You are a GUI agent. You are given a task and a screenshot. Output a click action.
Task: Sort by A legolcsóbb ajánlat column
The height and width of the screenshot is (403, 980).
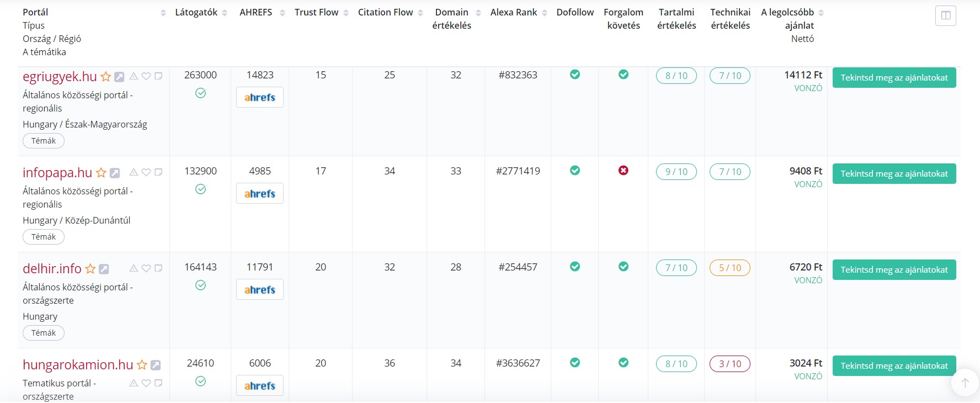[821, 13]
